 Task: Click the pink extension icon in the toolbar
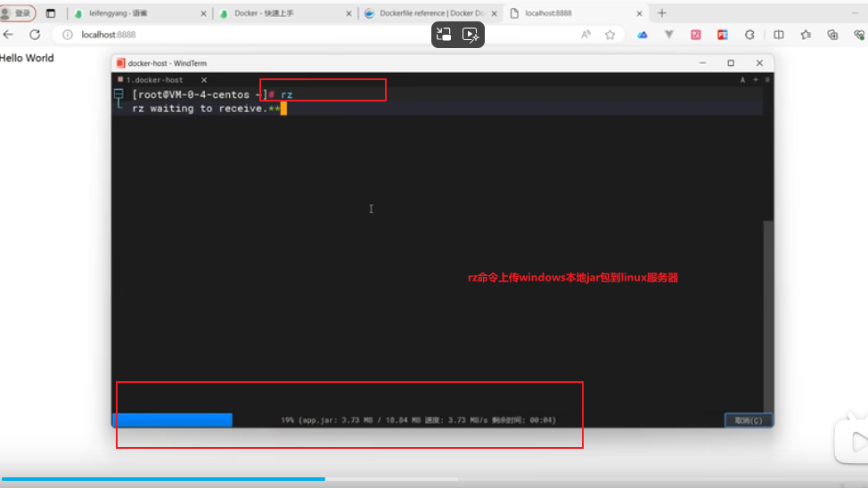tap(696, 35)
